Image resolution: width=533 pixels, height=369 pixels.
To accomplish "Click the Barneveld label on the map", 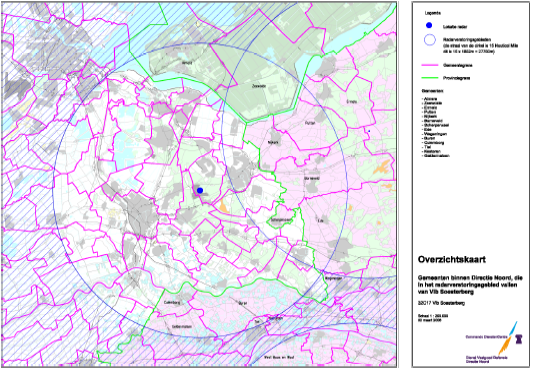I will point(312,178).
